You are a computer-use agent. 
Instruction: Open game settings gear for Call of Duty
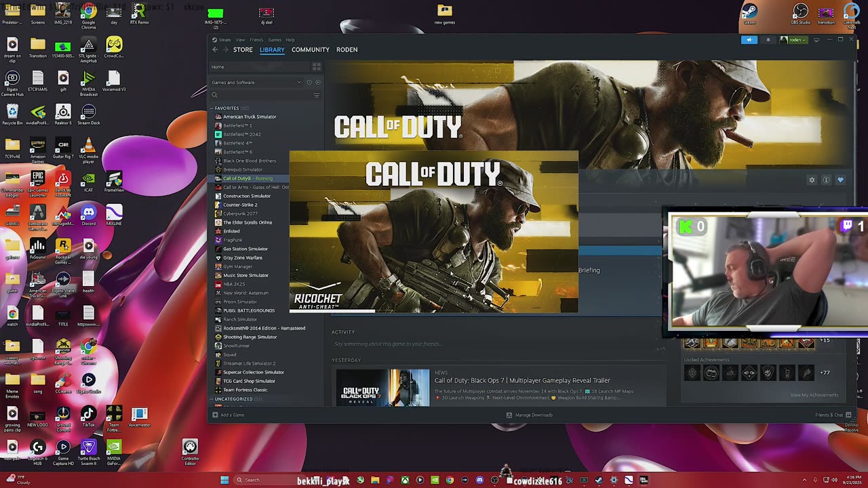(812, 180)
